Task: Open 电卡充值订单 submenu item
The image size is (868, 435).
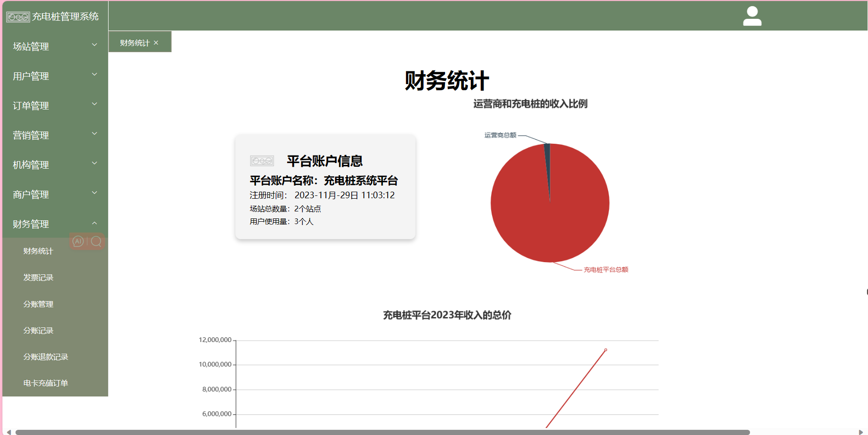Action: tap(55, 383)
